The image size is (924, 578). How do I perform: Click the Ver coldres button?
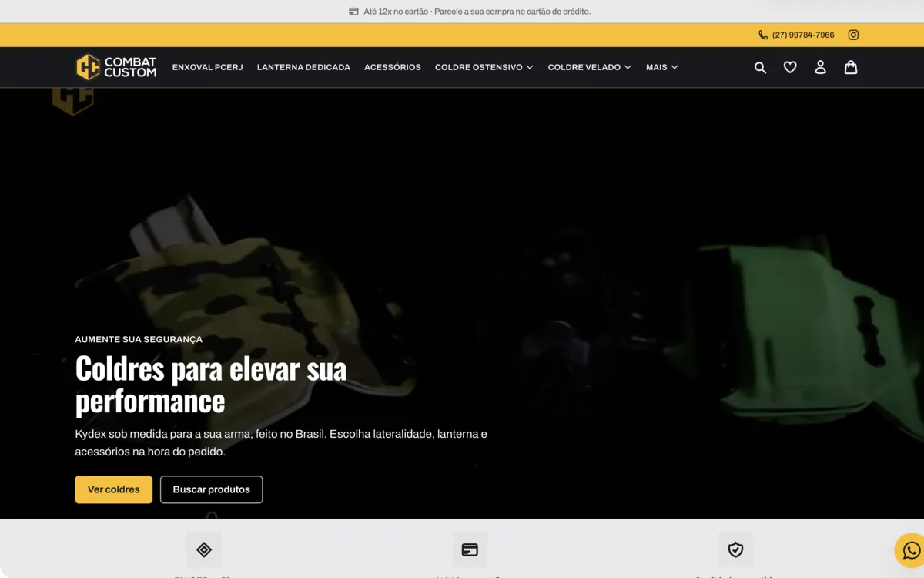click(x=113, y=489)
